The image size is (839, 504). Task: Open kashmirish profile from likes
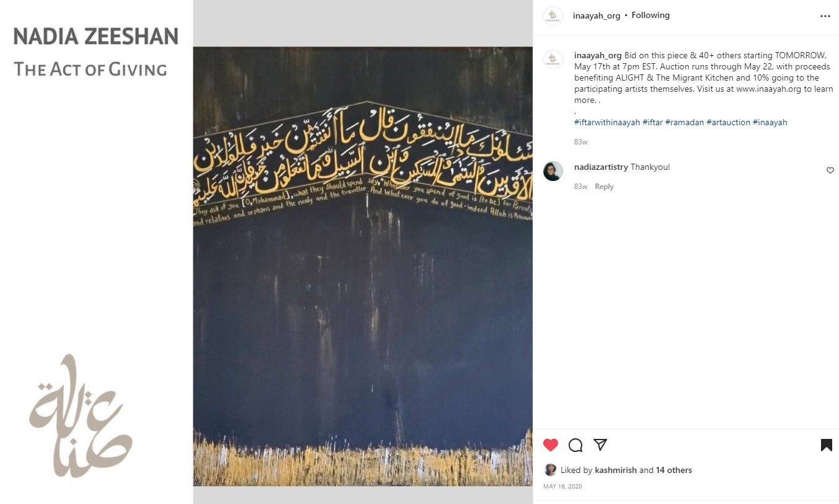616,471
